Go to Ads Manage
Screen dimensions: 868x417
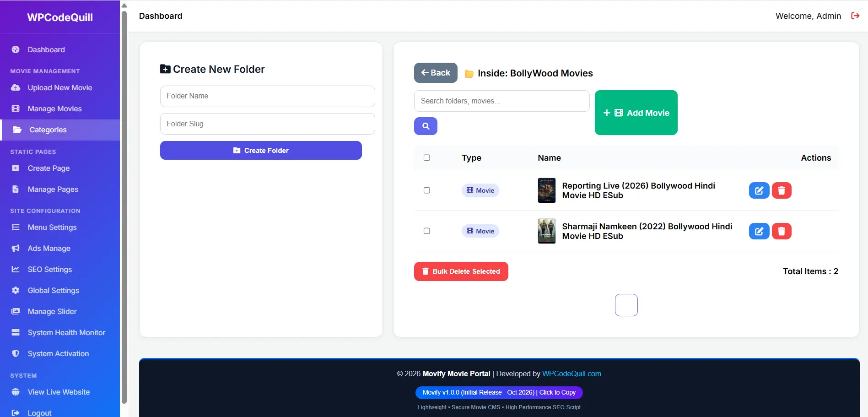(60, 248)
